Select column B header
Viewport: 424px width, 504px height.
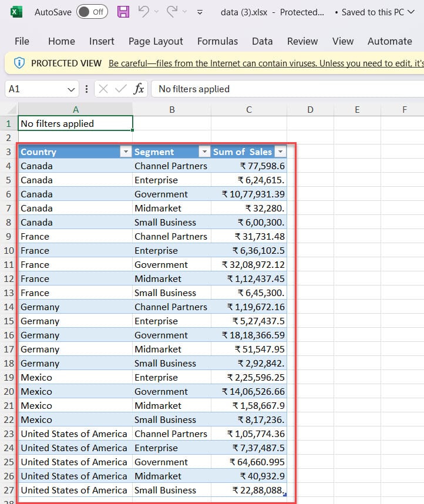(x=172, y=110)
